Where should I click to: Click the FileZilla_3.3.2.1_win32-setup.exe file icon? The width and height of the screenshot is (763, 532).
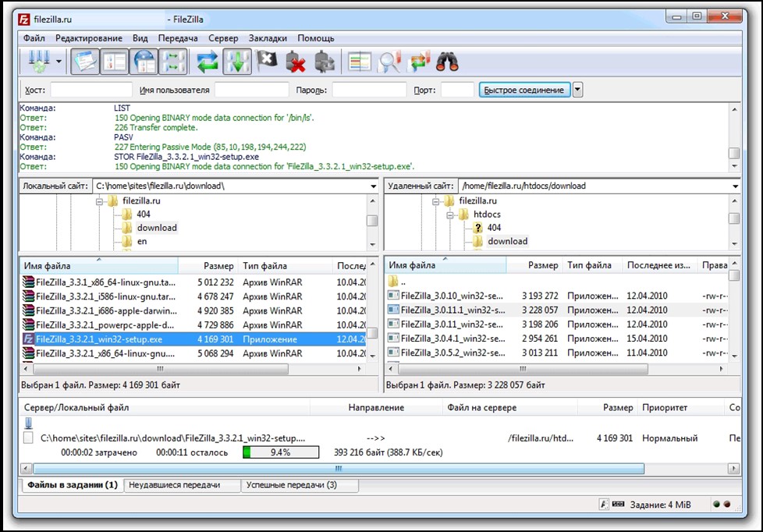[29, 339]
